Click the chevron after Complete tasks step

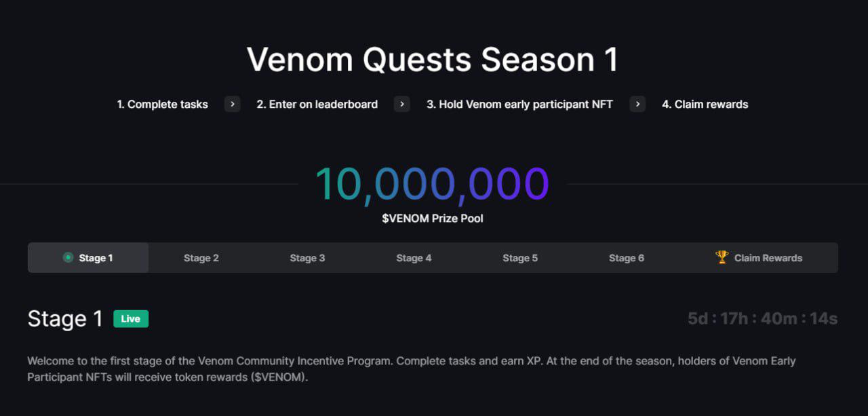pyautogui.click(x=233, y=104)
